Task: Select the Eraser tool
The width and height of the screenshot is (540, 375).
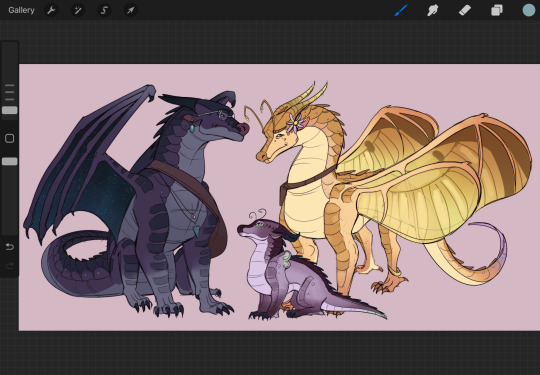Action: 465,10
